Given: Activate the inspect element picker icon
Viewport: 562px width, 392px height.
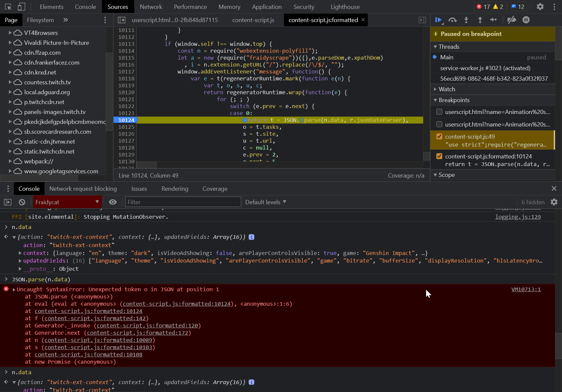Looking at the screenshot, I should (8, 7).
